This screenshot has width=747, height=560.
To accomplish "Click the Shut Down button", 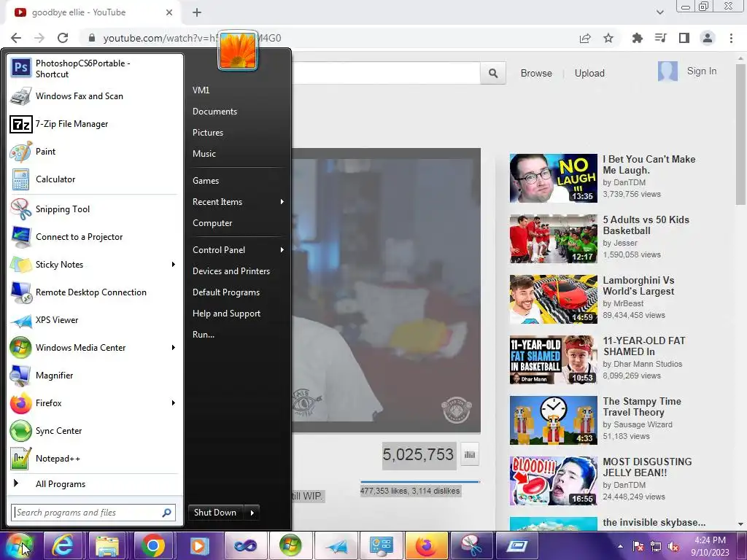I will [215, 513].
